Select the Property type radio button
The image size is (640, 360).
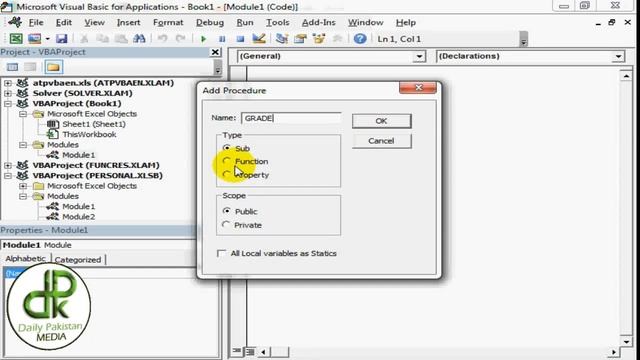(227, 174)
